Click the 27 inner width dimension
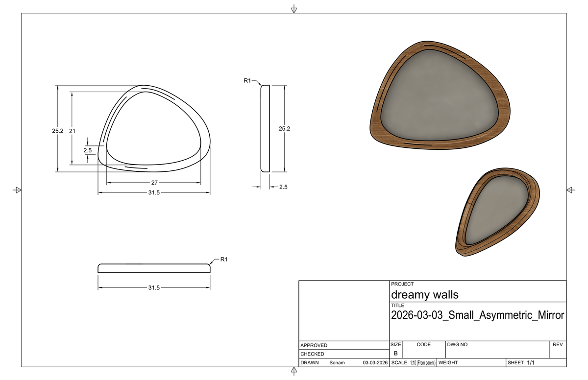The height and width of the screenshot is (380, 588). (x=154, y=182)
